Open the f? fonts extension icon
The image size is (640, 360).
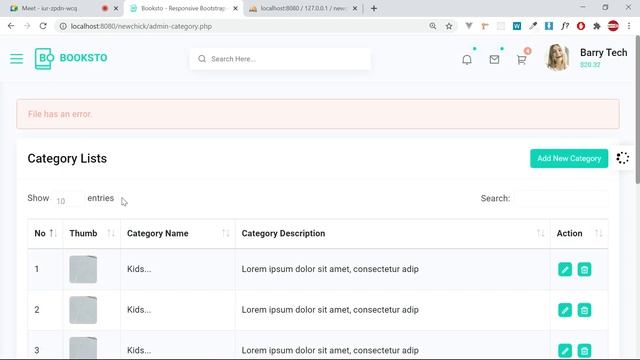(x=565, y=26)
